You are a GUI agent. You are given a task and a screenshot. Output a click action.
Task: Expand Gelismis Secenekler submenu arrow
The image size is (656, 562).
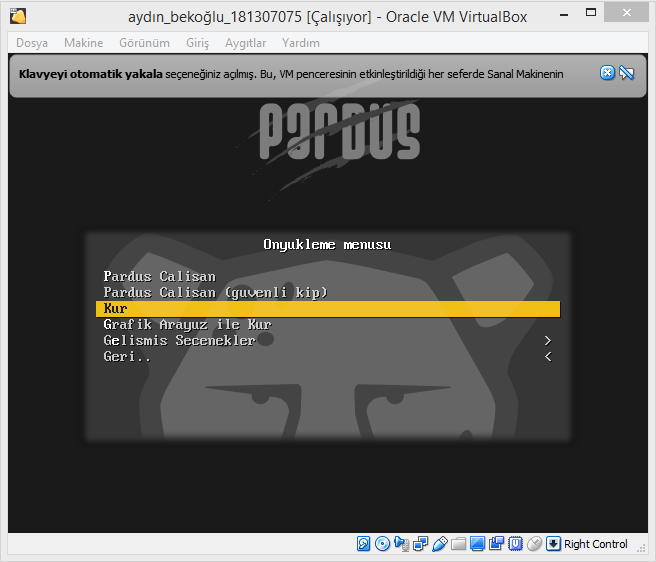pyautogui.click(x=548, y=341)
